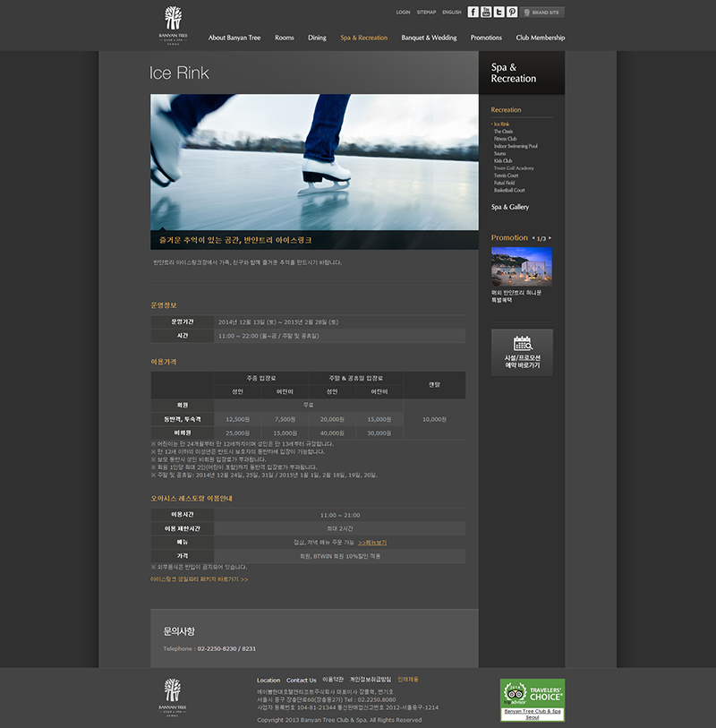
Task: Show previous promotion with left arrow
Action: [x=533, y=237]
